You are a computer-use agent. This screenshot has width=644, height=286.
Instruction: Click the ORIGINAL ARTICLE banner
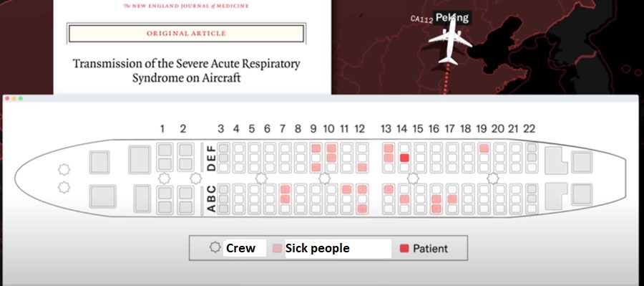[186, 34]
